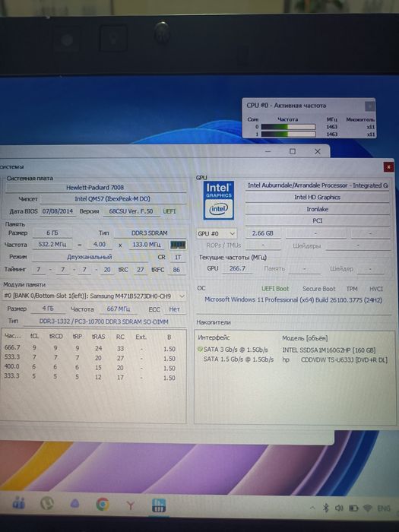Click the PCI bus field
The image size is (399, 532).
(318, 220)
